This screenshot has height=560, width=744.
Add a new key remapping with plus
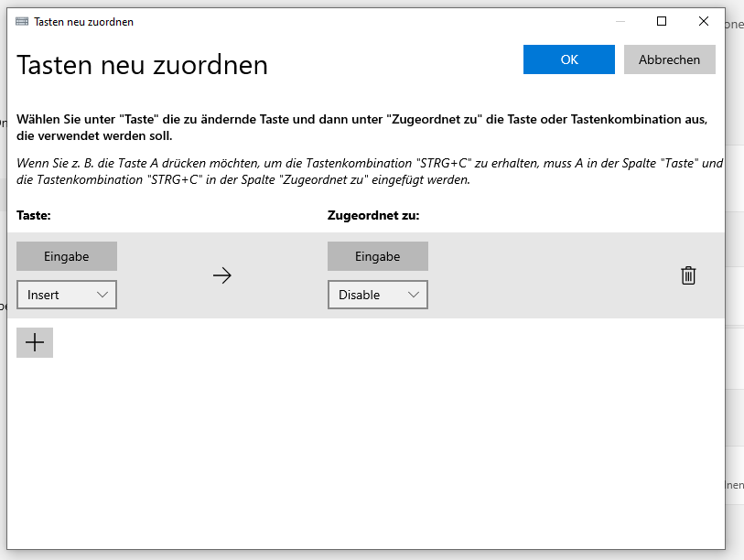click(x=35, y=342)
